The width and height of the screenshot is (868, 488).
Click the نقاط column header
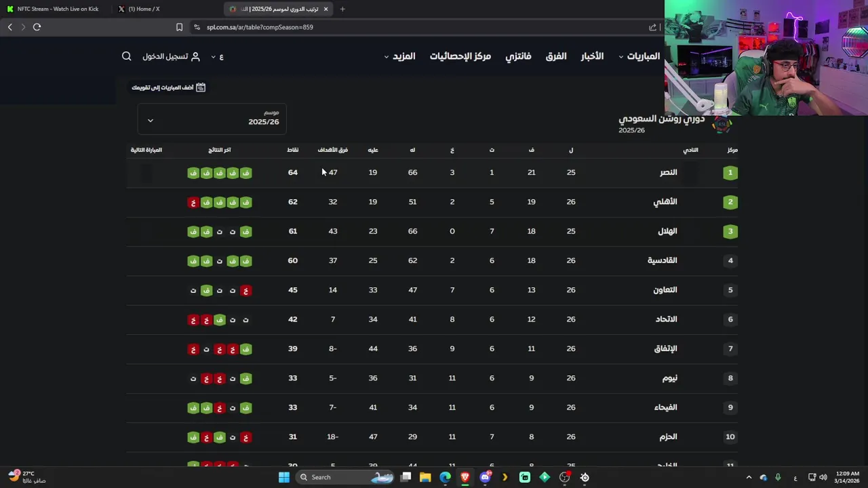[x=292, y=150]
